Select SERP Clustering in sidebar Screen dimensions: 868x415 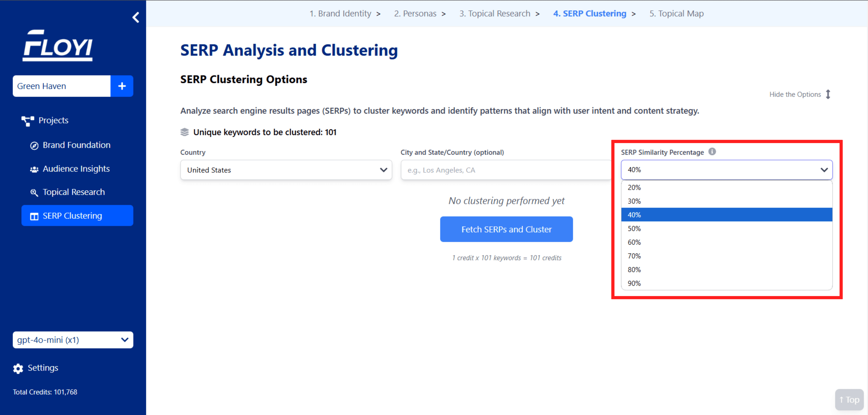click(x=77, y=216)
